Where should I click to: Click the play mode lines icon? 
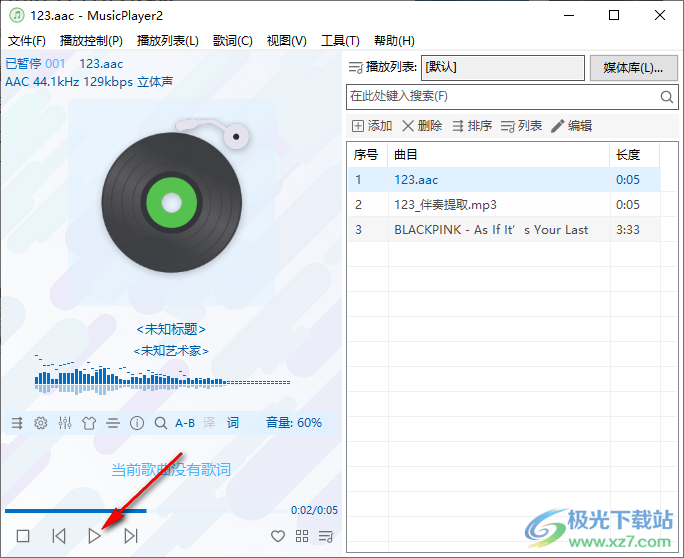113,423
